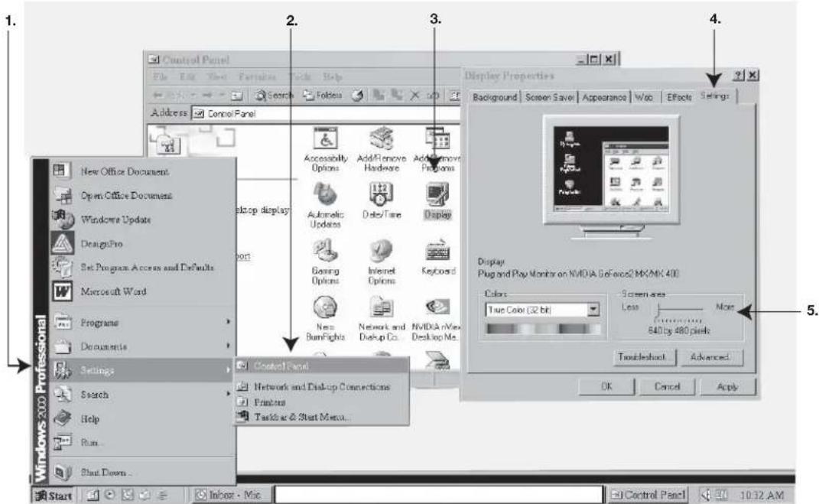Open the NVIDIA nView Desktop Manager icon
The height and width of the screenshot is (504, 819).
coord(436,318)
